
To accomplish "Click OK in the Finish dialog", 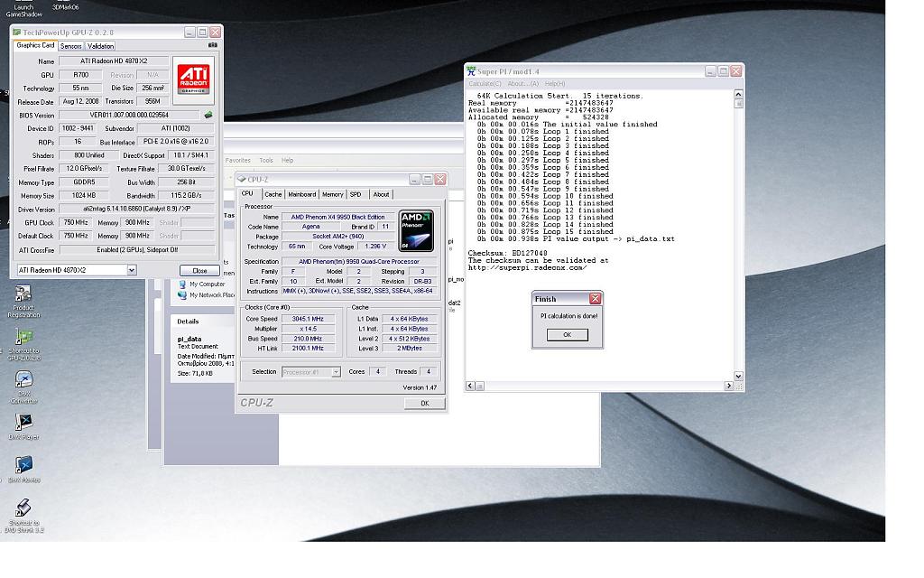I will pyautogui.click(x=567, y=334).
